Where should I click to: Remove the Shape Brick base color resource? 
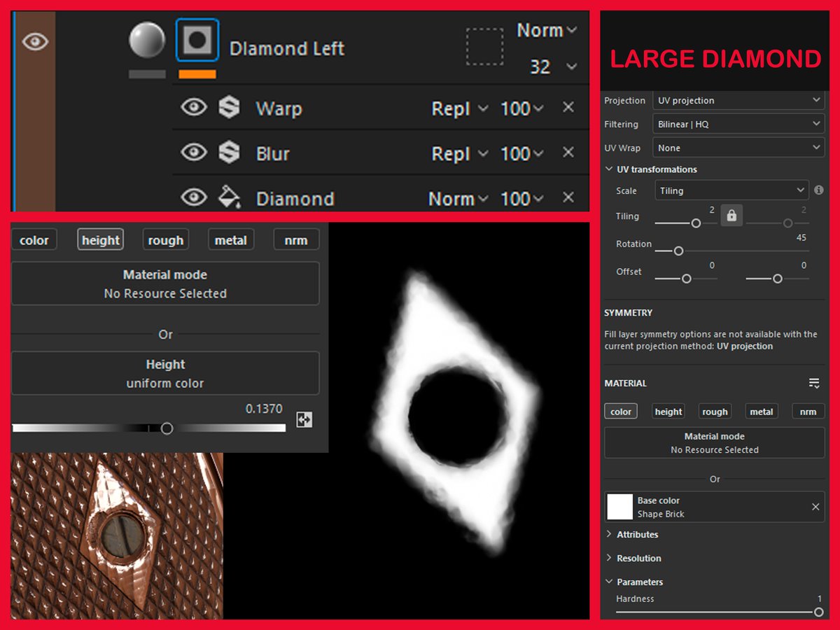[x=815, y=507]
